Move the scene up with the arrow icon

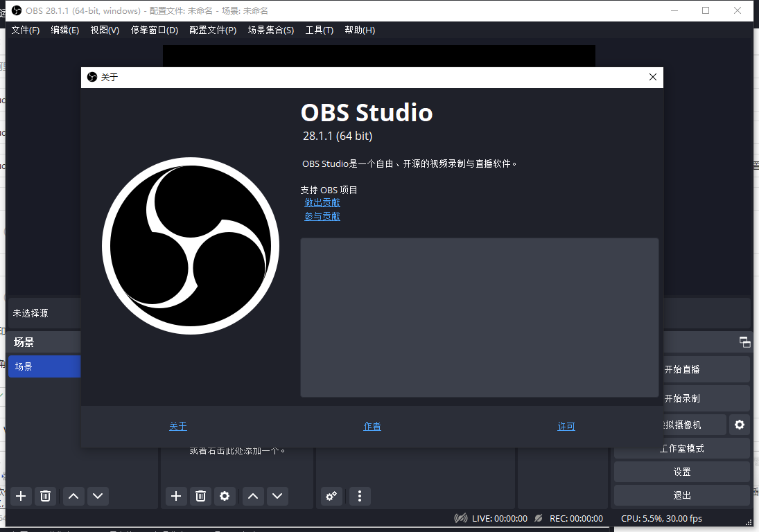pos(73,496)
